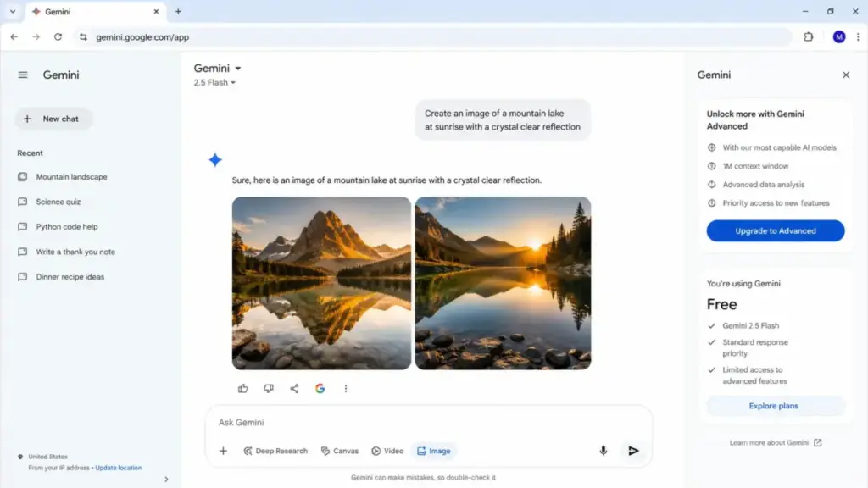Screen dimensions: 868x488
Task: Toggle the Video tool
Action: coord(387,451)
